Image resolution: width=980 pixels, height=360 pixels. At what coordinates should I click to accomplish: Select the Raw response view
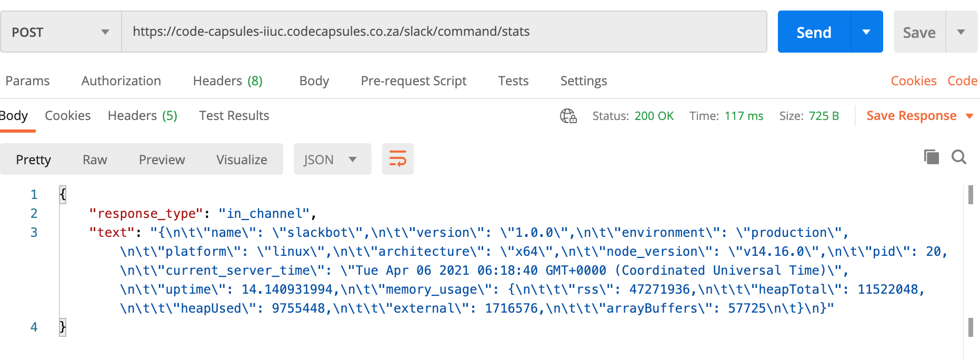(x=95, y=159)
